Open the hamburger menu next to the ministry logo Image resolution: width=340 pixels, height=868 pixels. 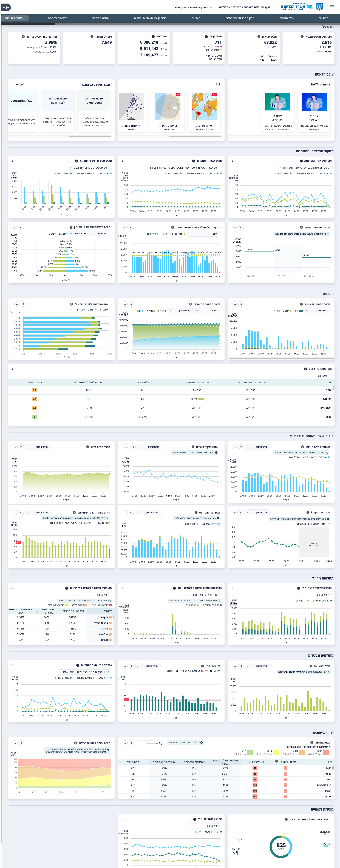point(332,7)
